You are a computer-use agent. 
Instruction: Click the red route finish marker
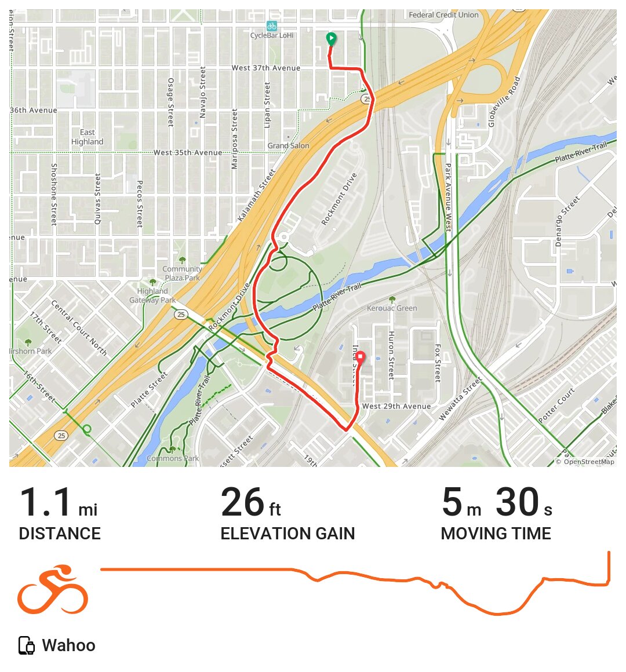click(x=360, y=358)
